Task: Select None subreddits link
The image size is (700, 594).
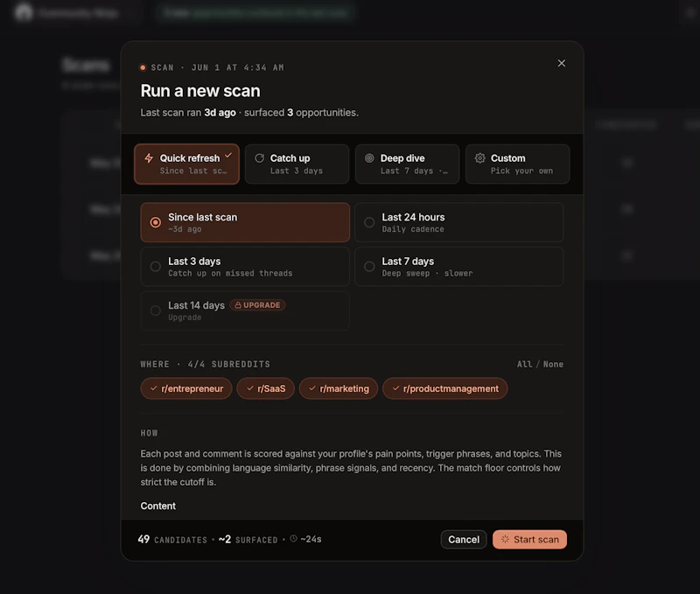Action: [553, 364]
